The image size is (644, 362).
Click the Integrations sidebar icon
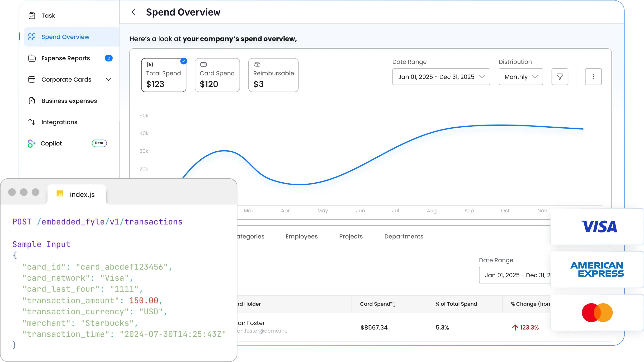(x=32, y=122)
